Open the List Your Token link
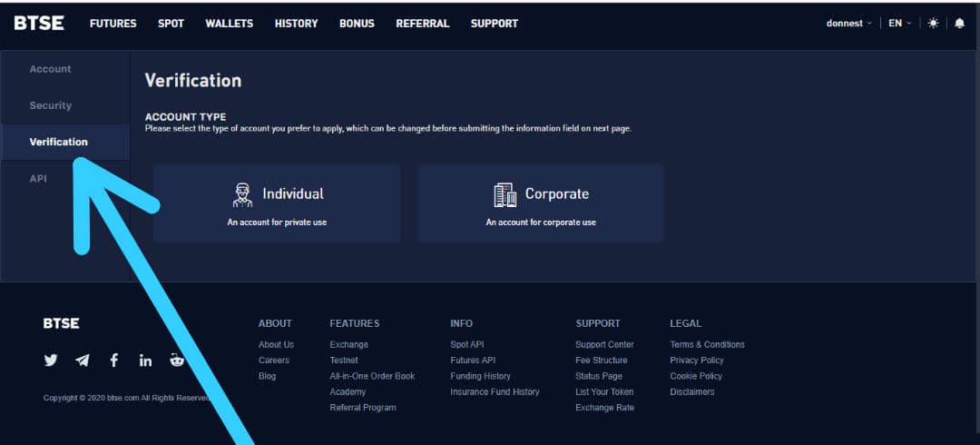980x445 pixels. tap(604, 391)
